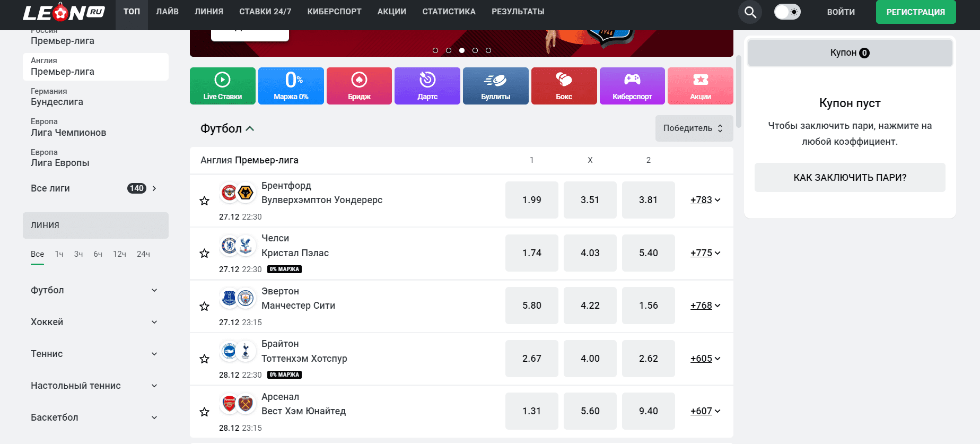980x444 pixels.
Task: Bet on Арсенал win at 1.31
Action: click(x=532, y=411)
